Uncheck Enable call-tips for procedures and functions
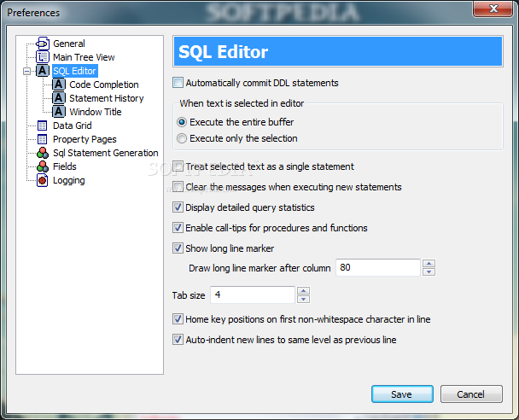Viewport: 519px width, 420px height. click(178, 228)
